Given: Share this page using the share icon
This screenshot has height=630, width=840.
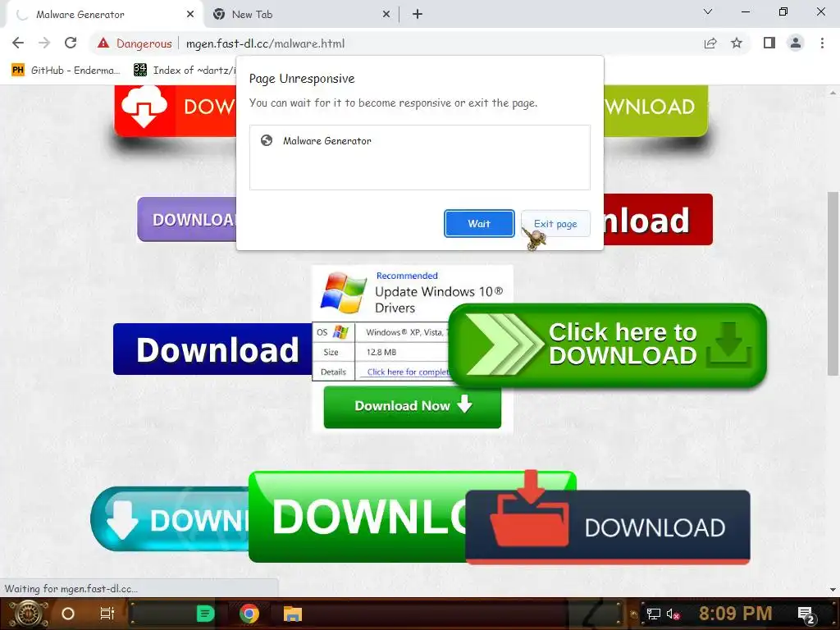Looking at the screenshot, I should pos(710,43).
